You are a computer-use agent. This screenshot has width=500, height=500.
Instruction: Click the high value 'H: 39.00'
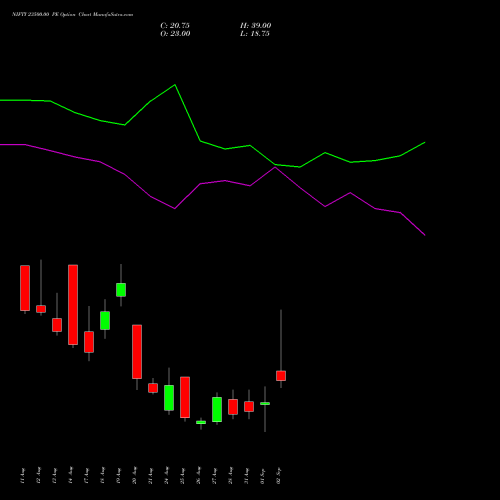(255, 25)
